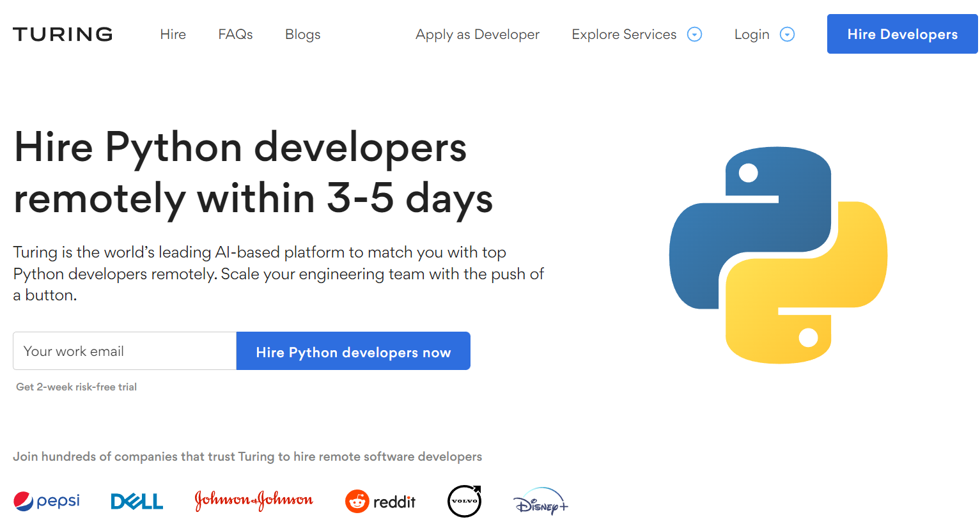Click the 2-week risk-free trial text

(75, 387)
